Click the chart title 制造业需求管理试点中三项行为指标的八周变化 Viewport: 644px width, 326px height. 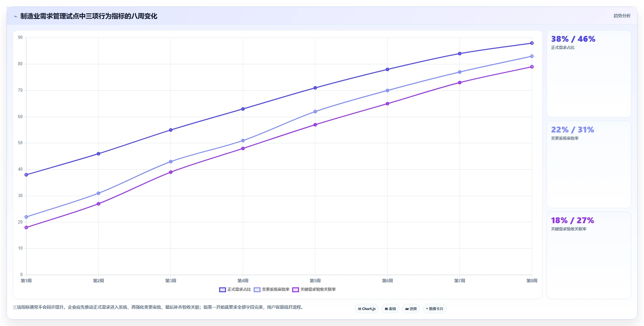(89, 16)
